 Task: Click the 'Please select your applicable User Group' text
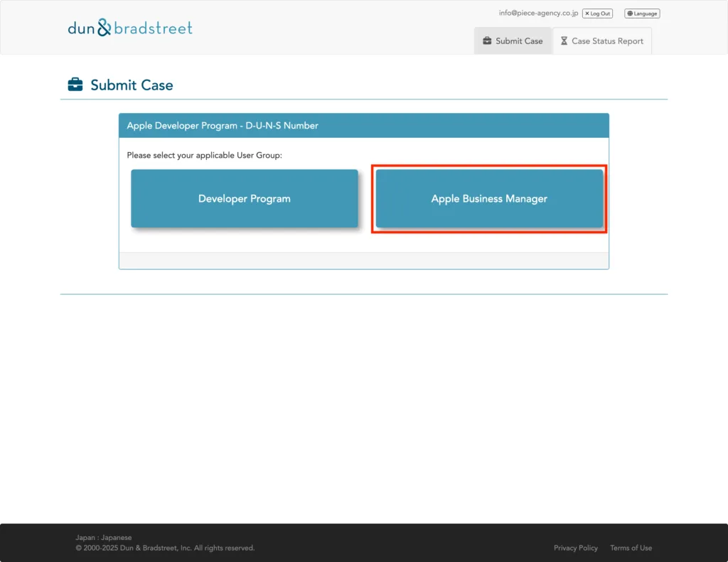pyautogui.click(x=204, y=155)
